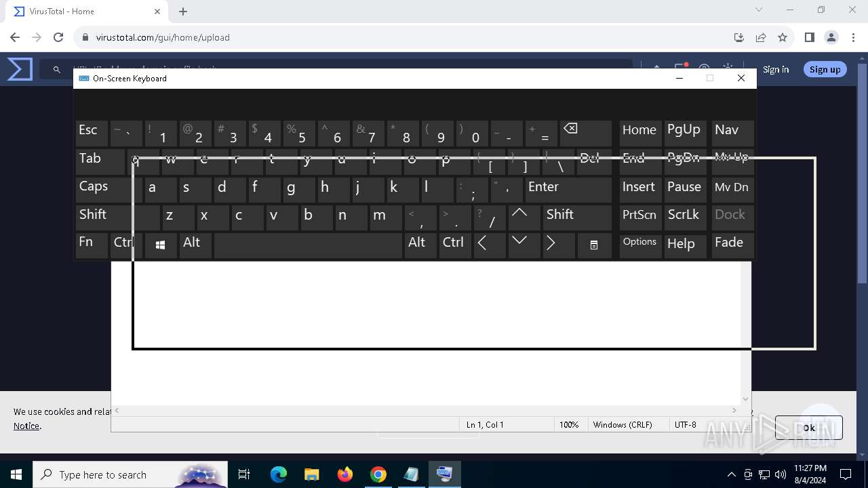
Task: Bookmark this page with the star icon
Action: (x=783, y=37)
